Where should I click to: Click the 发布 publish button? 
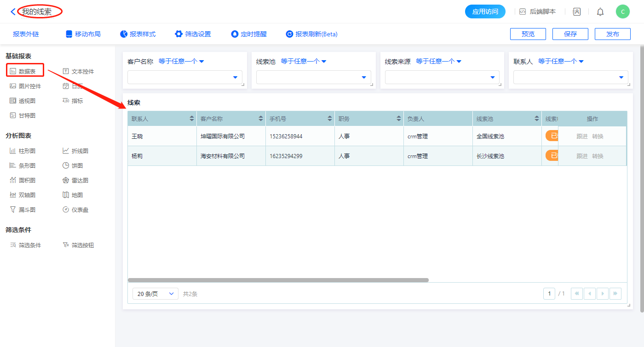pyautogui.click(x=612, y=34)
